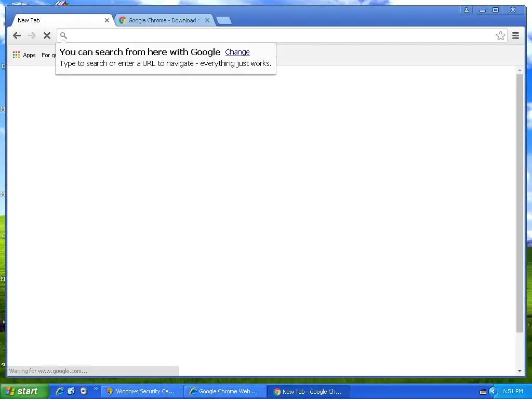Switch to Windows Security Center taskbar item
The image size is (532, 399).
pos(142,392)
